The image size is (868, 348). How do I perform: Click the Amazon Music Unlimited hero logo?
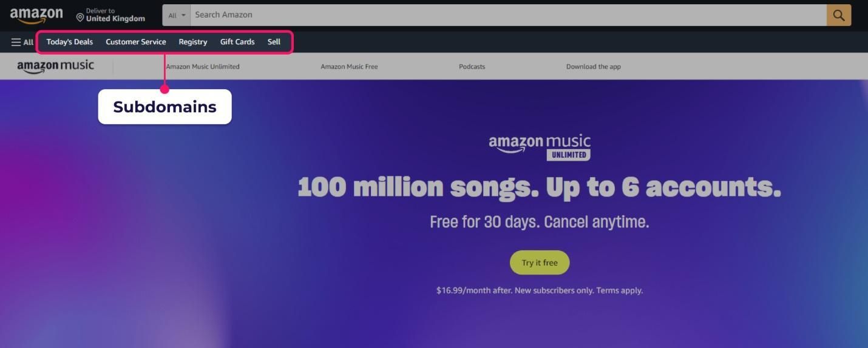point(540,147)
